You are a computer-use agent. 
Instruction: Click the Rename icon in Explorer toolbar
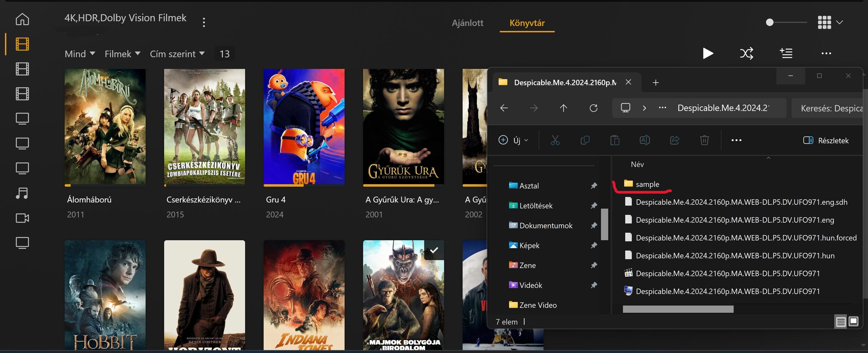tap(645, 140)
